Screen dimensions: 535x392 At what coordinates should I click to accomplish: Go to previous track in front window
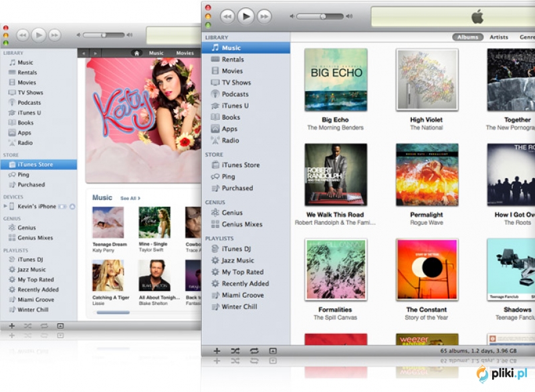coord(227,16)
